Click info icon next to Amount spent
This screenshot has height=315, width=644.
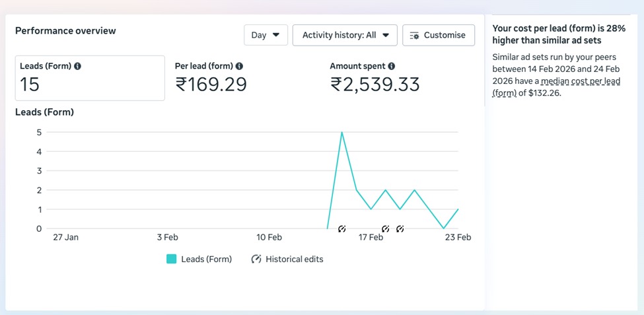392,66
